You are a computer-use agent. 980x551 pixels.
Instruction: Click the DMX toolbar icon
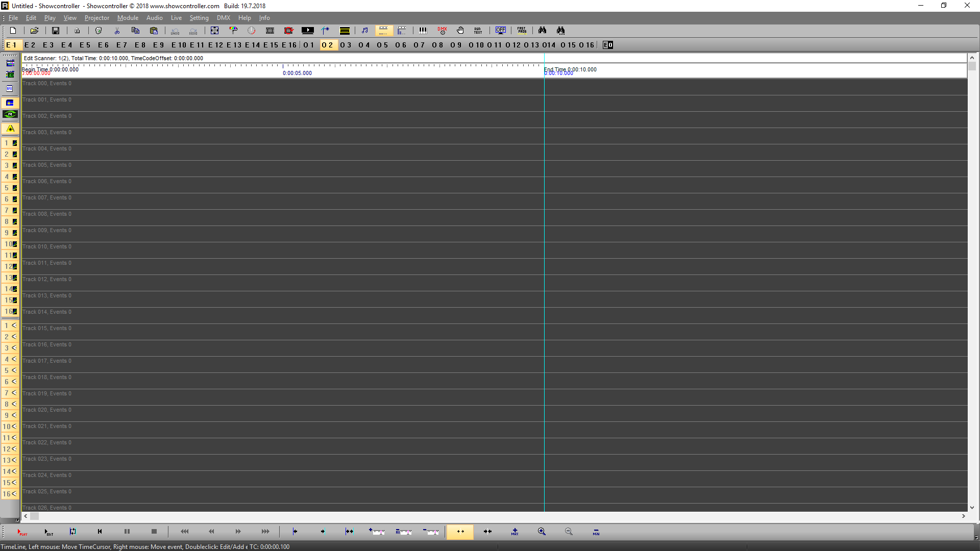point(442,31)
